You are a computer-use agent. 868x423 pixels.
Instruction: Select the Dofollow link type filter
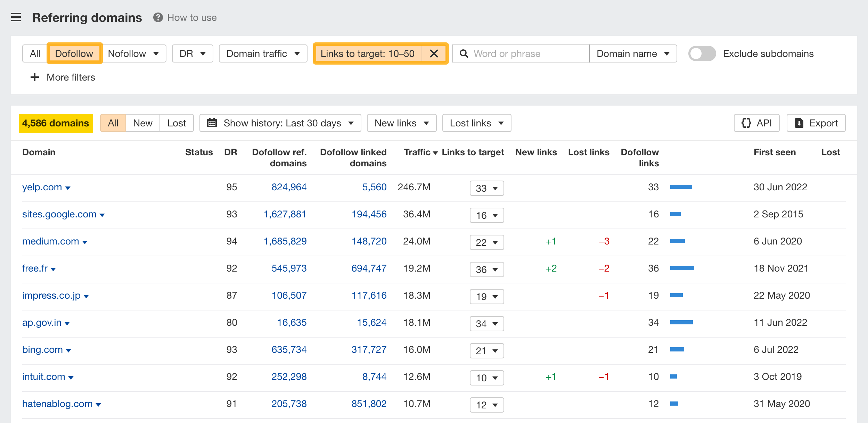point(74,53)
